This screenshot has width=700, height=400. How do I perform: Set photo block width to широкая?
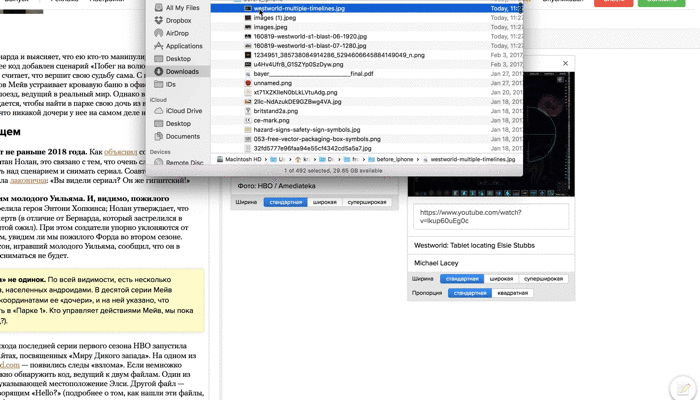[325, 202]
